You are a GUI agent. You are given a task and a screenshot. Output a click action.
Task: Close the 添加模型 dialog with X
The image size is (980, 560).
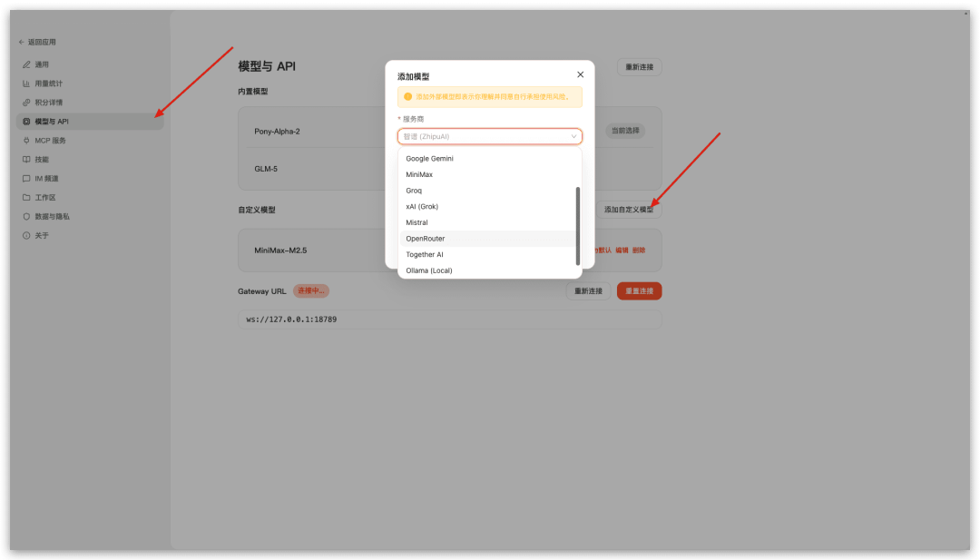tap(581, 74)
